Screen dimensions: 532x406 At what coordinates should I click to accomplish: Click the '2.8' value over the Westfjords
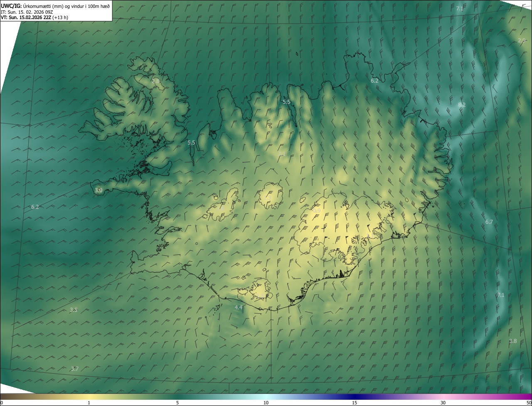[x=156, y=81]
